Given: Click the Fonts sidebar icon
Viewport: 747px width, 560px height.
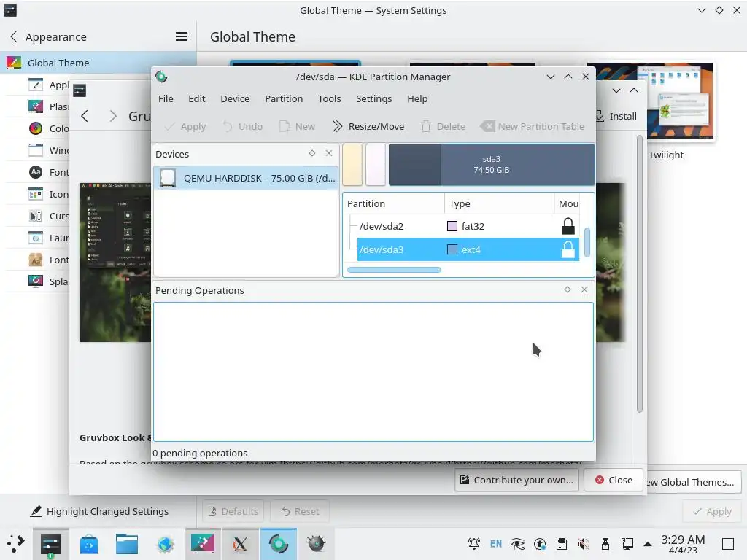Looking at the screenshot, I should point(36,172).
